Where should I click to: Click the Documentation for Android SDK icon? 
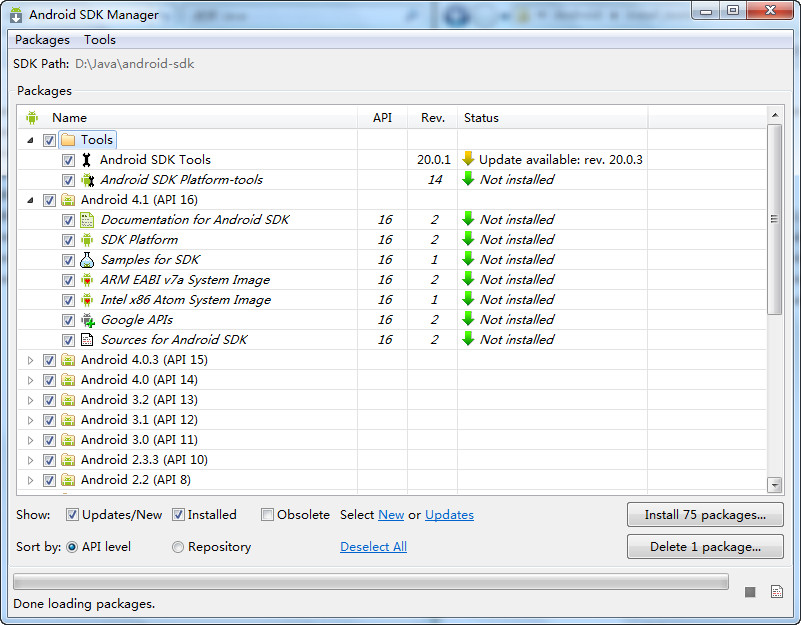click(87, 220)
